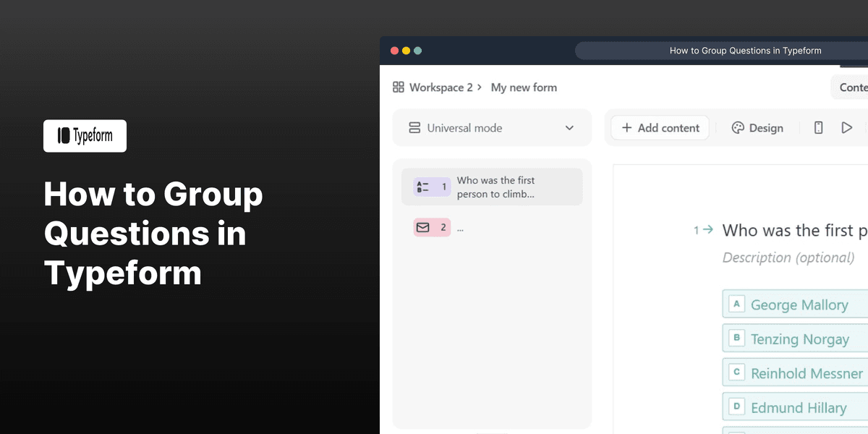The width and height of the screenshot is (868, 434).
Task: Click the Add content button
Action: [659, 127]
